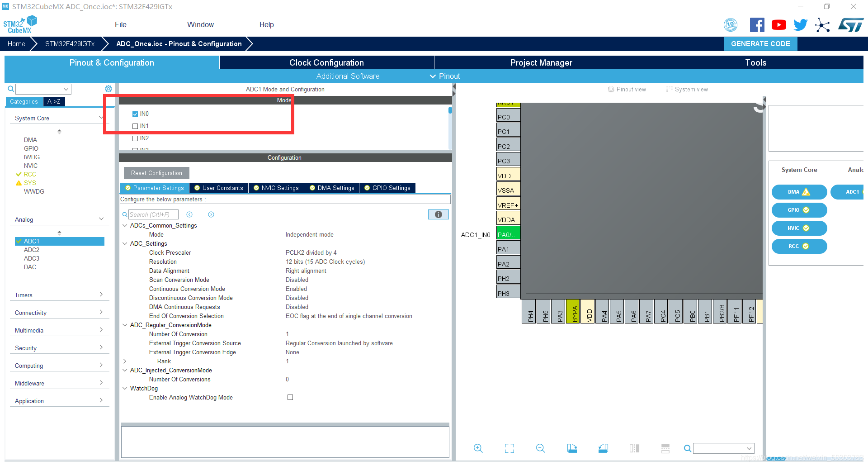Click the ST community network icon
868x466 pixels.
[822, 25]
